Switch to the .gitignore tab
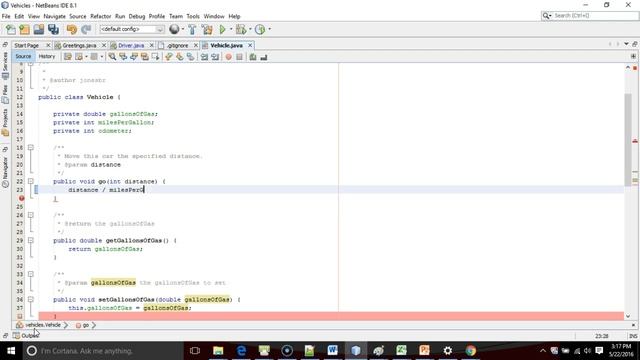Viewport: 640px width, 360px height. click(x=178, y=45)
